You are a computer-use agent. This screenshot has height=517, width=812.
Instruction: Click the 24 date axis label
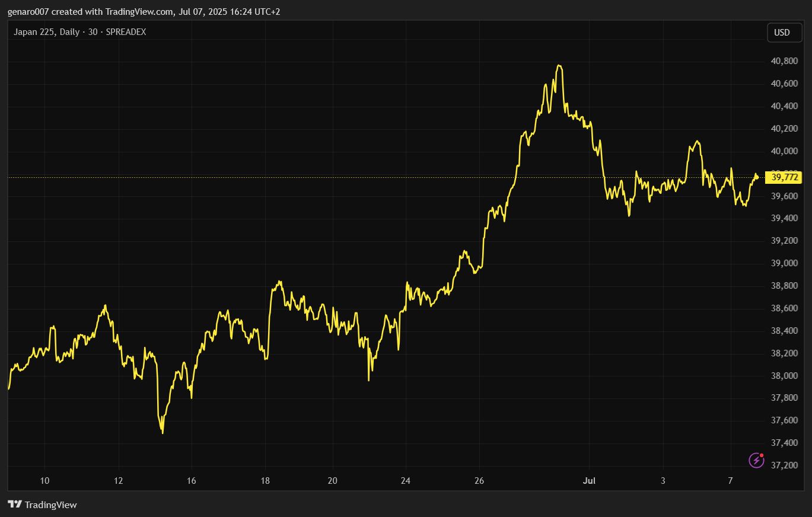click(x=406, y=481)
